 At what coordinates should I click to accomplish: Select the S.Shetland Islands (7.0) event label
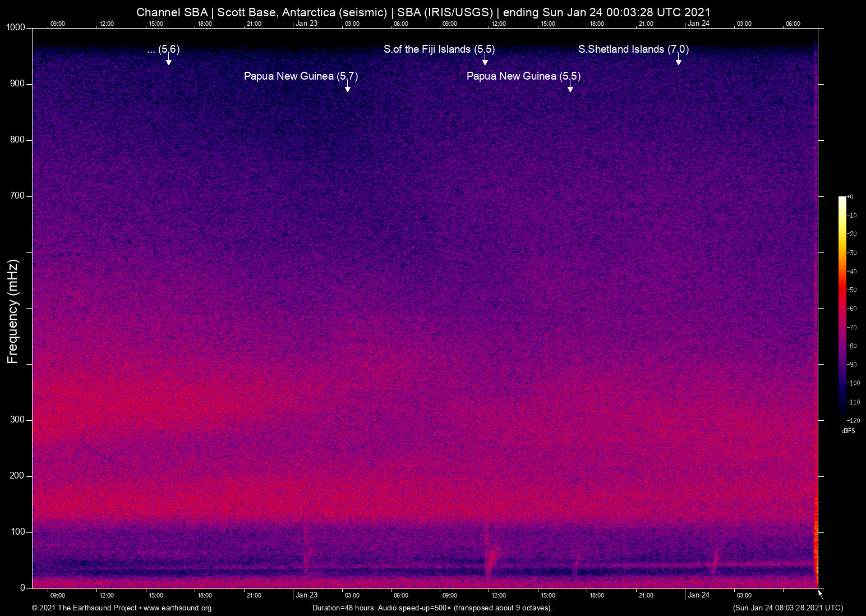coord(633,49)
